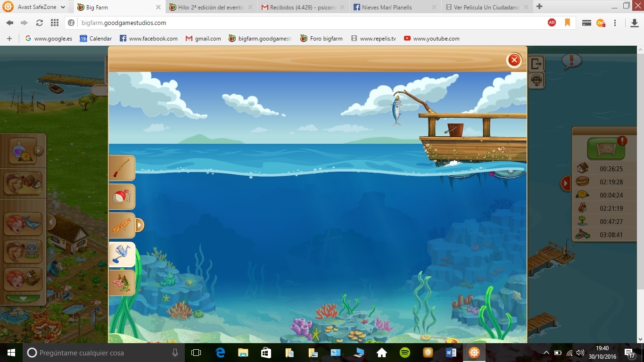
Task: Open the browser three-dot menu
Action: pyautogui.click(x=615, y=23)
